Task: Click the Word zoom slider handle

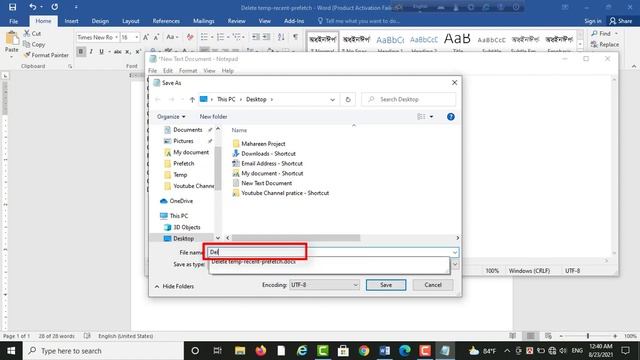Action: 588,336
